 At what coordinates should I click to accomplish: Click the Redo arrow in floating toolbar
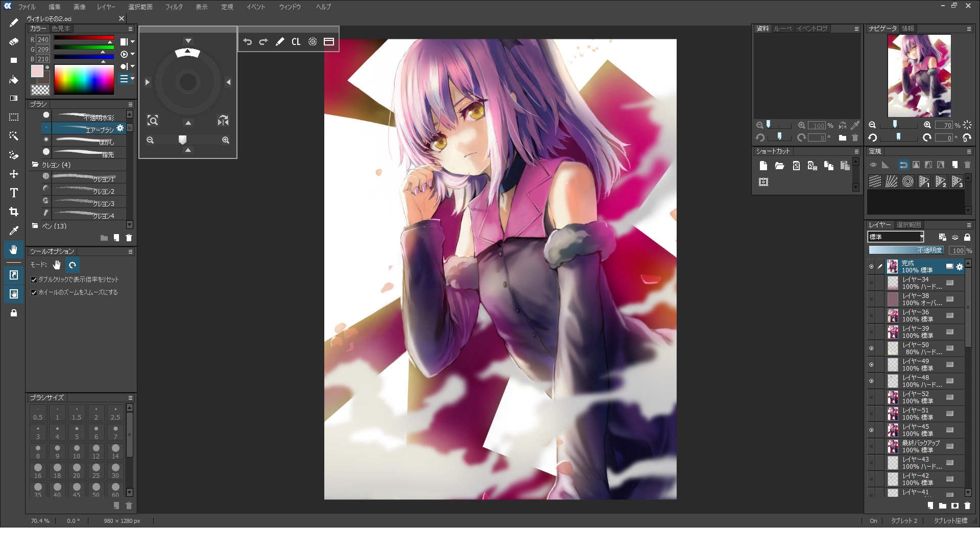264,42
